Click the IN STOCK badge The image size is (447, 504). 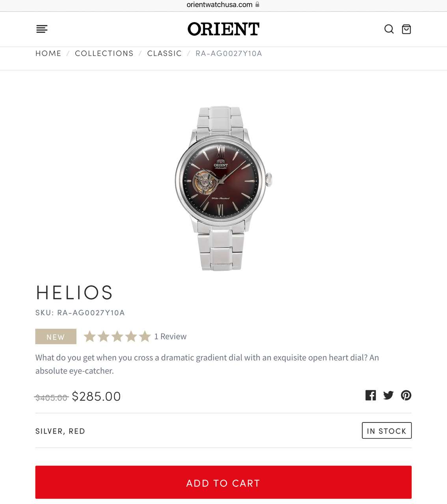click(x=387, y=430)
